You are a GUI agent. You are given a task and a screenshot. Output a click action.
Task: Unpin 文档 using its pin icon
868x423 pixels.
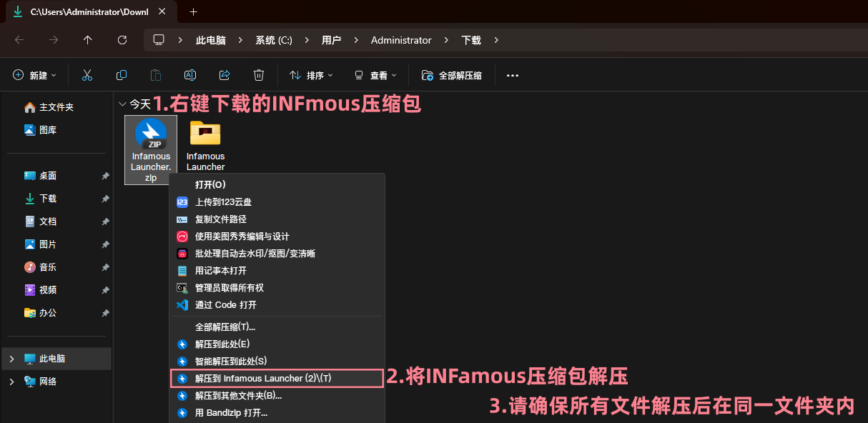point(105,222)
